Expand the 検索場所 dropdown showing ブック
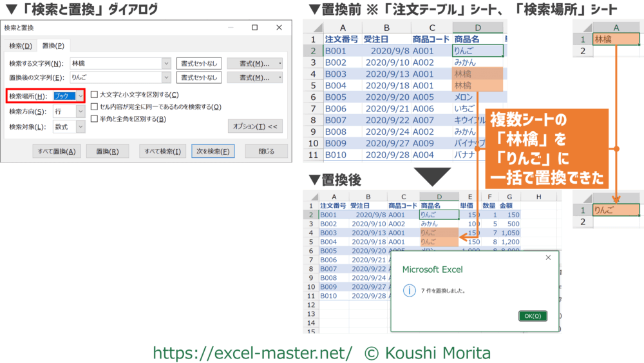 [x=80, y=96]
